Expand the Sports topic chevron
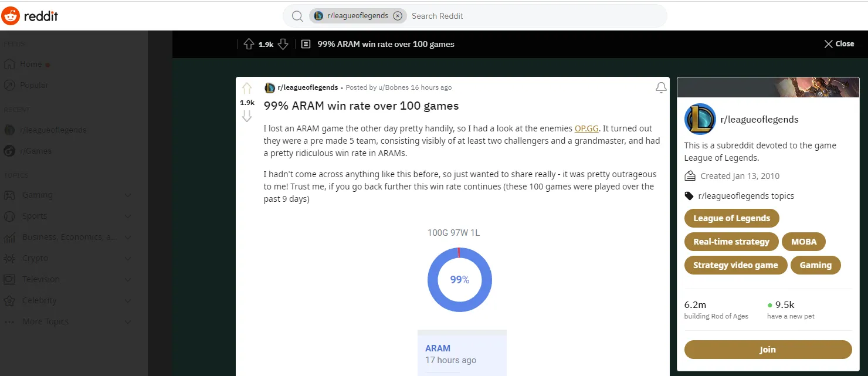This screenshot has height=376, width=868. tap(128, 216)
